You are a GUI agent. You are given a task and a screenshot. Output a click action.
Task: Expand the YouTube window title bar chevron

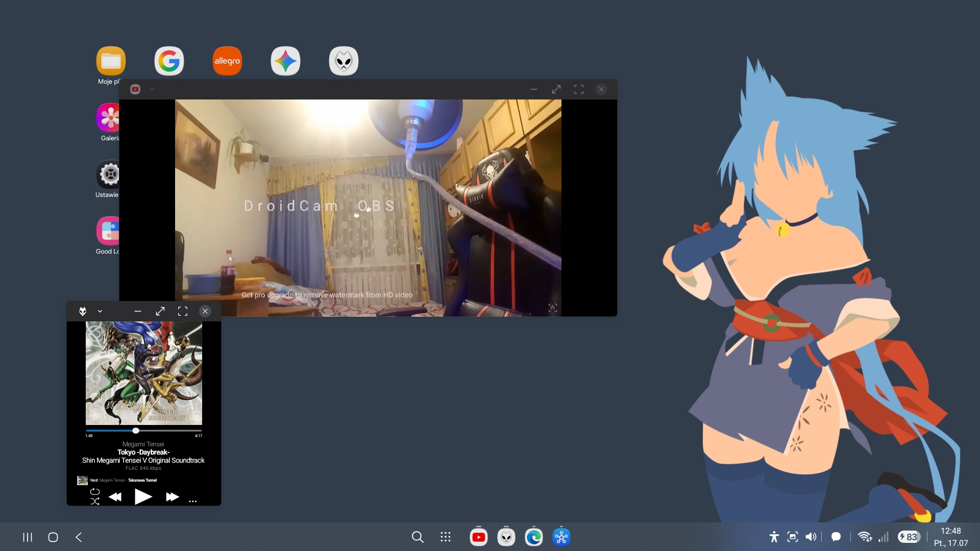click(x=153, y=89)
